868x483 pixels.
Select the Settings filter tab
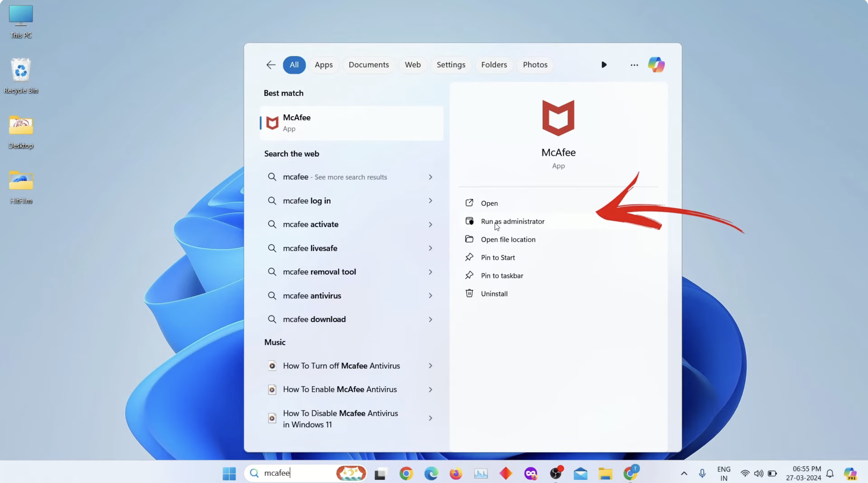pos(451,65)
